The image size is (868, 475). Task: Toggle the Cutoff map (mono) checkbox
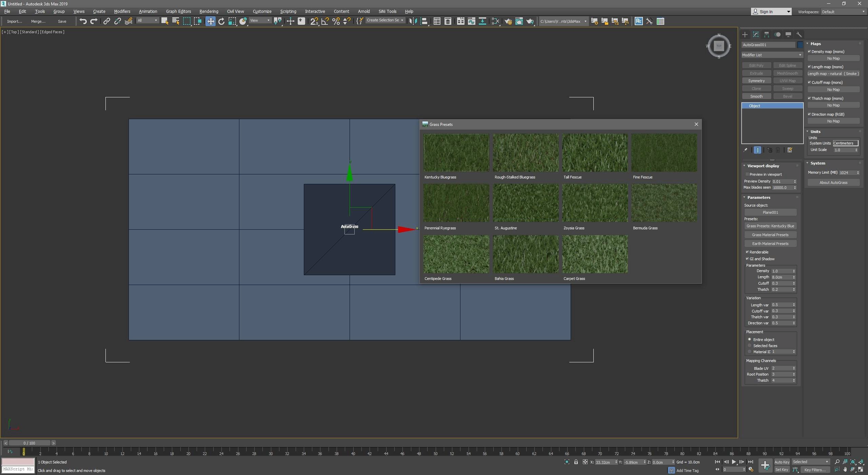pos(809,82)
